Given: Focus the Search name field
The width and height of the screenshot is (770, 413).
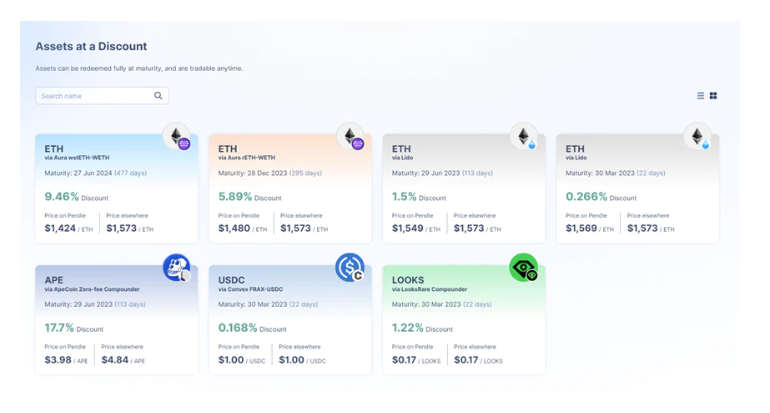Looking at the screenshot, I should click(102, 96).
